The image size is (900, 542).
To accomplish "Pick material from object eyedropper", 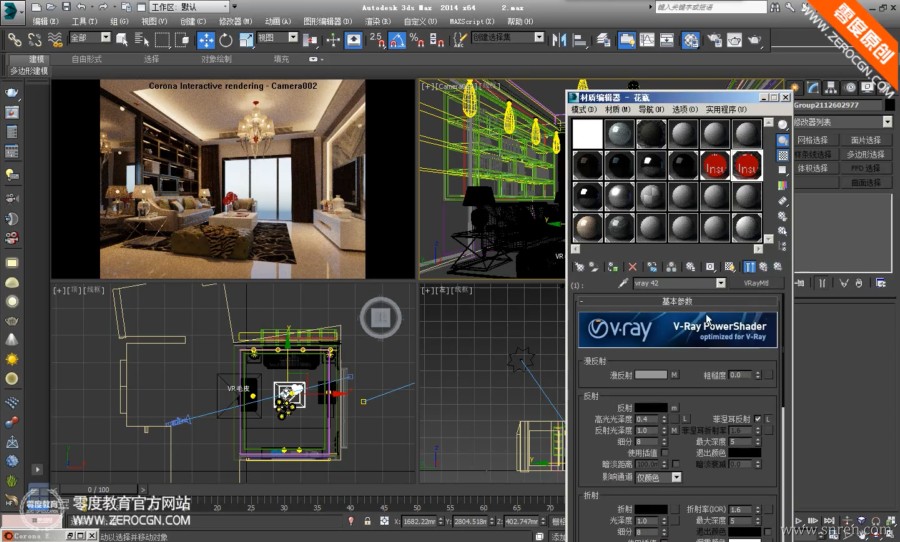I will pos(623,283).
